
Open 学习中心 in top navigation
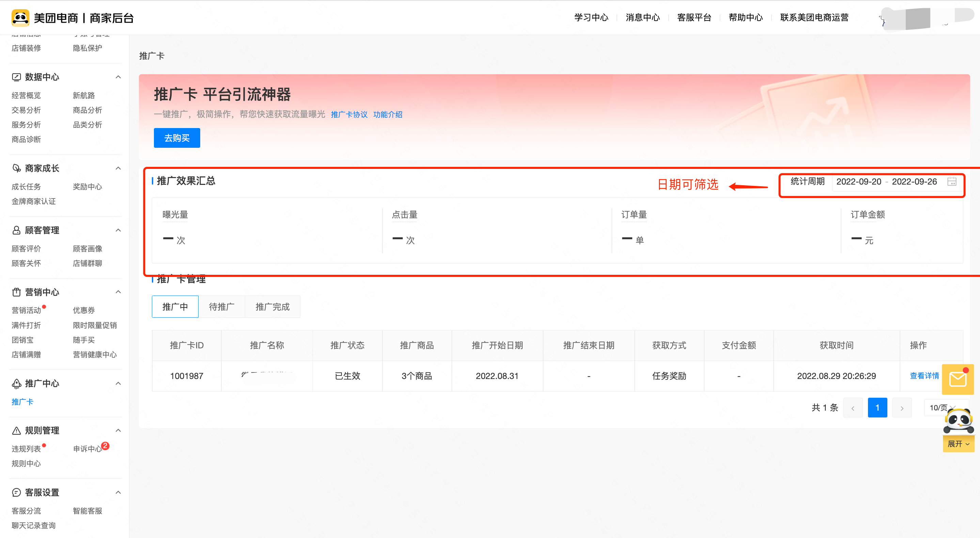click(x=591, y=17)
